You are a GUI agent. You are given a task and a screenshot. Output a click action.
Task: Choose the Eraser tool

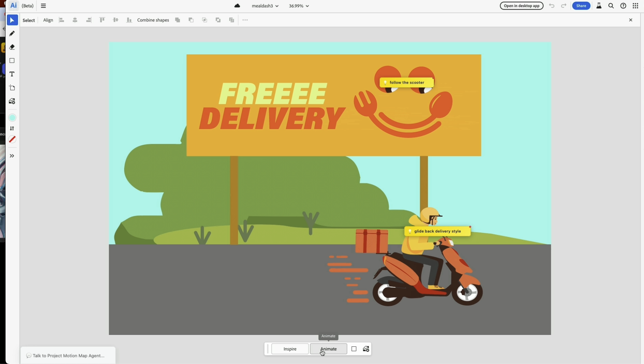[12, 47]
